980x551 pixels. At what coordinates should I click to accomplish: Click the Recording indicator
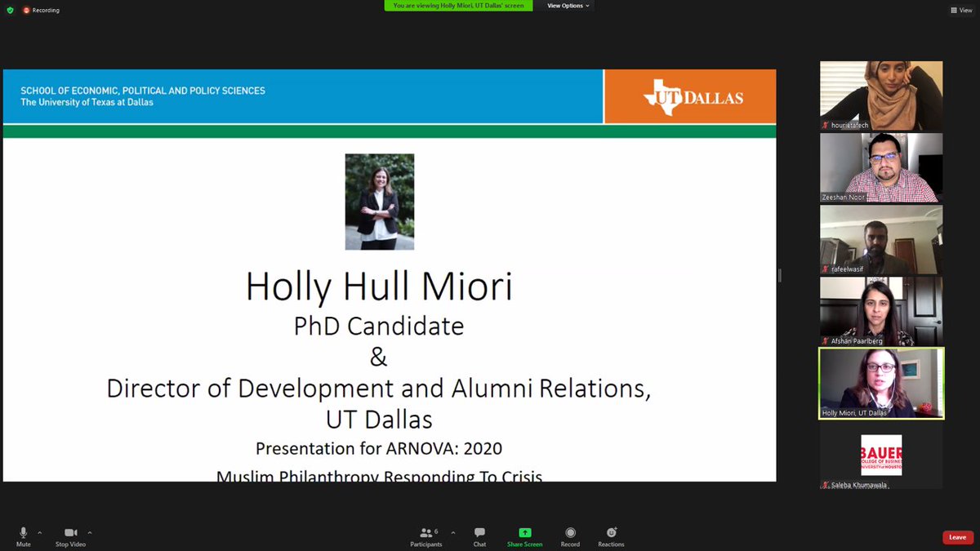[x=41, y=10]
